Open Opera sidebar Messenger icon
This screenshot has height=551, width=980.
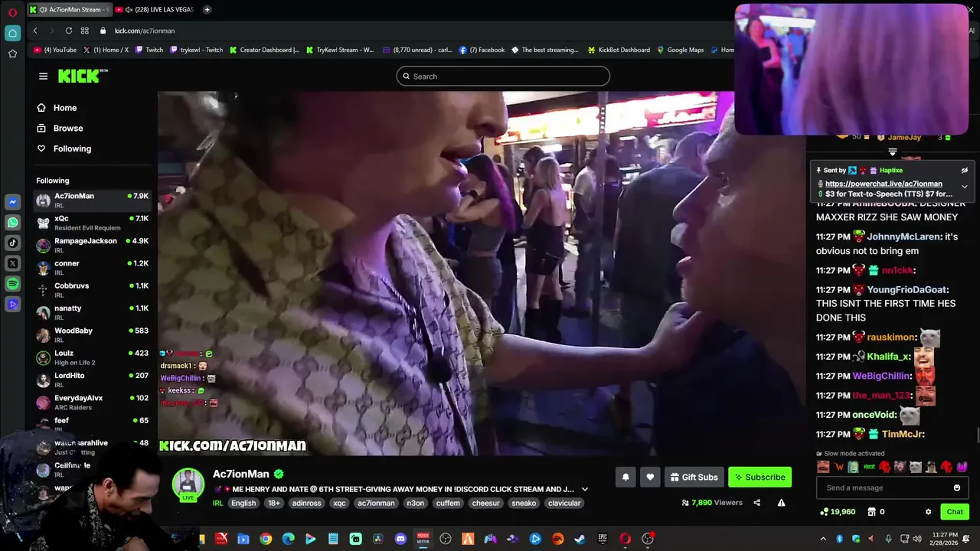[12, 202]
